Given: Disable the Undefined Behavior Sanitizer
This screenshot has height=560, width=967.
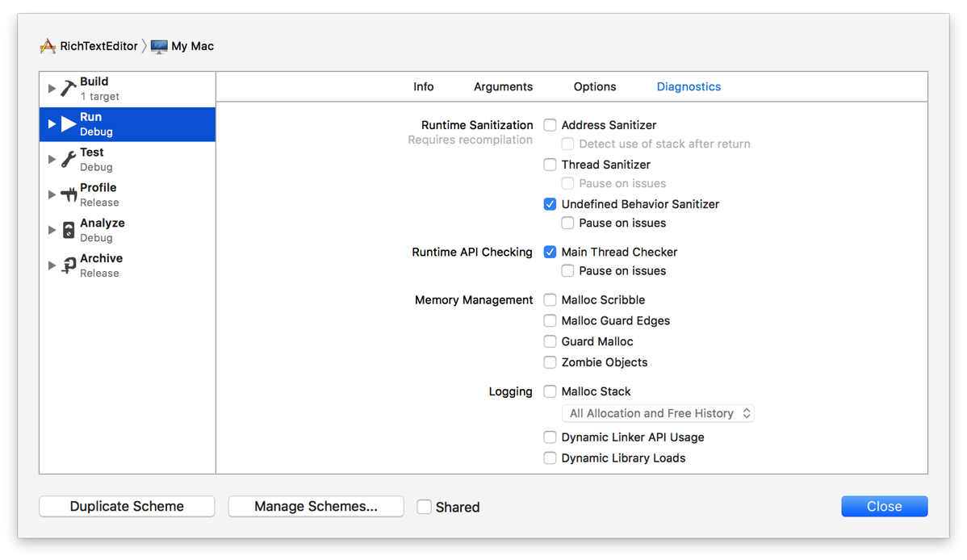Looking at the screenshot, I should coord(550,204).
